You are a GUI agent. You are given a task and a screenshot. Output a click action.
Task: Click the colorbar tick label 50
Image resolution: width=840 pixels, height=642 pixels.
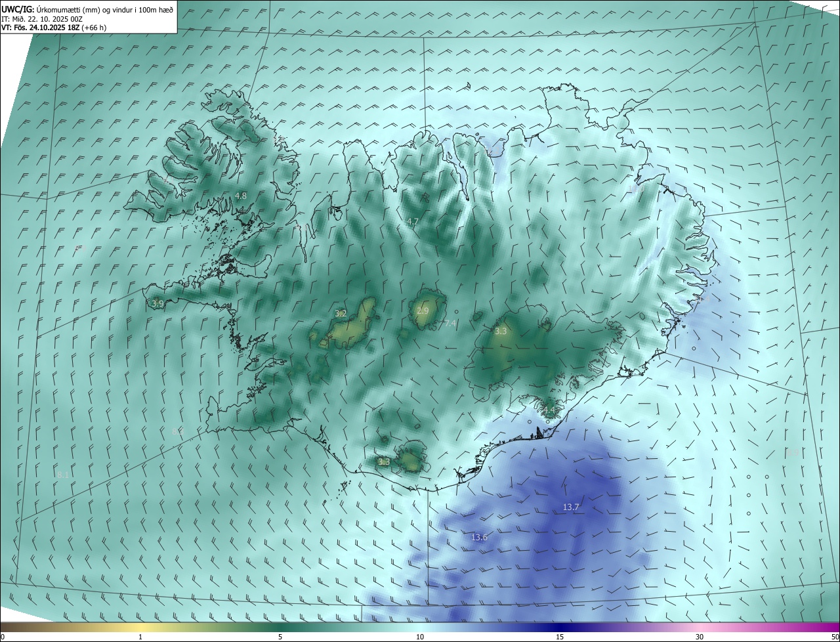pyautogui.click(x=835, y=637)
